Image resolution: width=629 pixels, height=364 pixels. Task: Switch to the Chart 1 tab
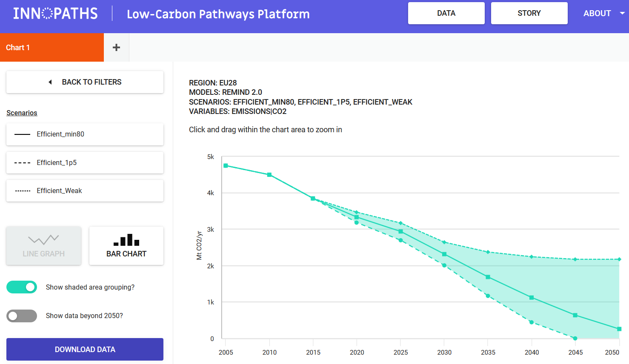click(x=52, y=48)
